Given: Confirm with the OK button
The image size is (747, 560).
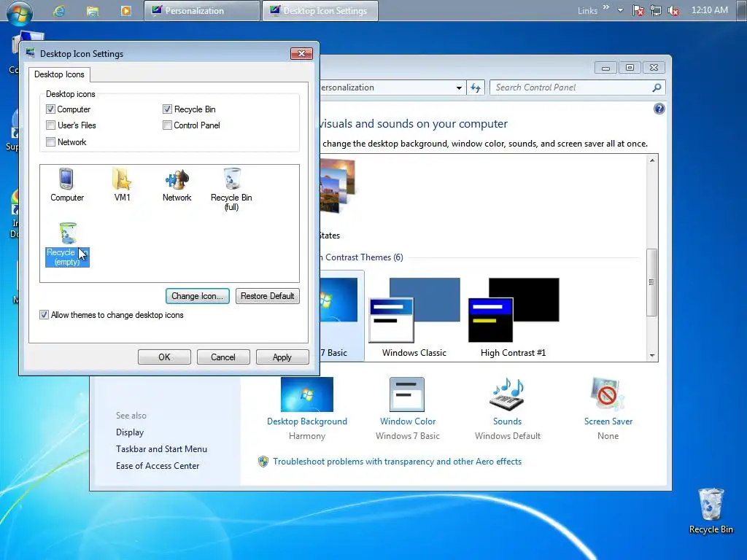Looking at the screenshot, I should click(x=164, y=357).
